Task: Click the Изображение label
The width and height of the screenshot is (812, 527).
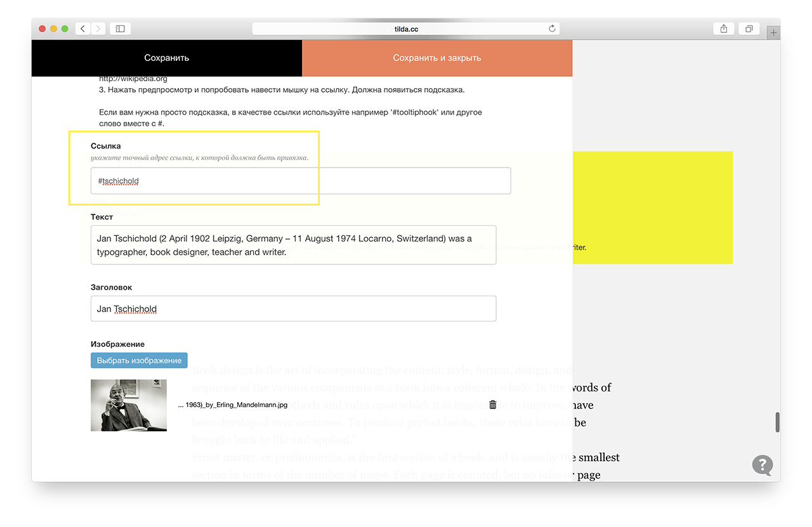Action: pyautogui.click(x=117, y=344)
